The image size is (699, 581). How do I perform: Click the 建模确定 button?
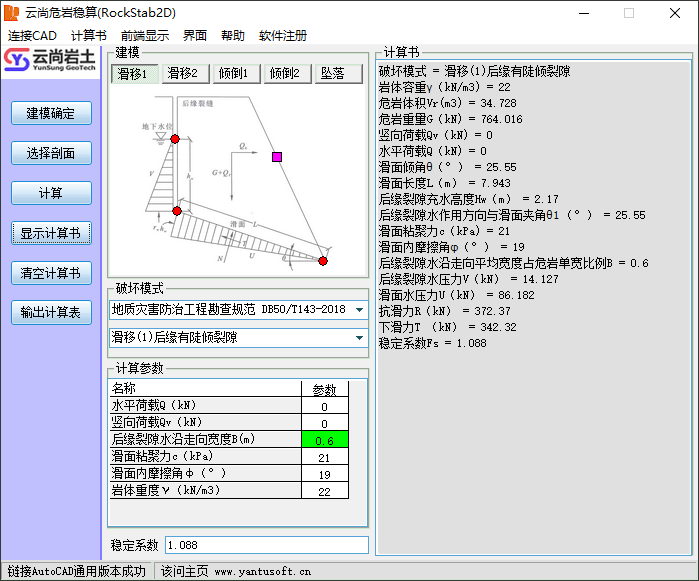pyautogui.click(x=51, y=113)
